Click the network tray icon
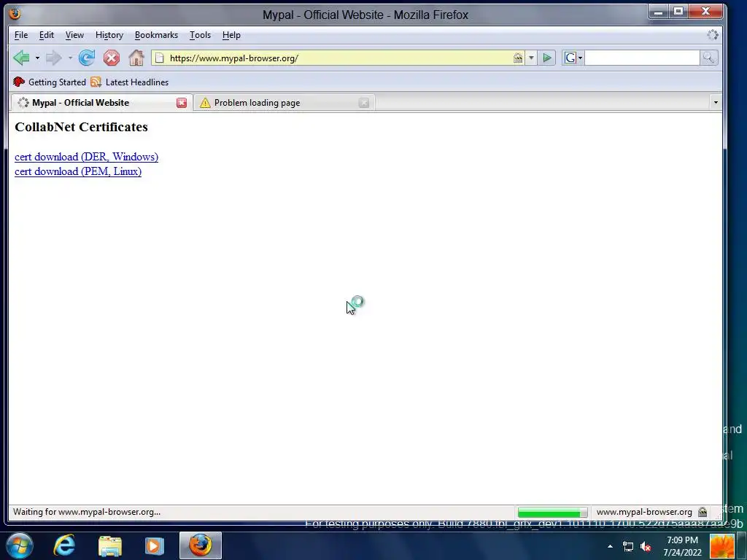The image size is (747, 560). click(628, 546)
